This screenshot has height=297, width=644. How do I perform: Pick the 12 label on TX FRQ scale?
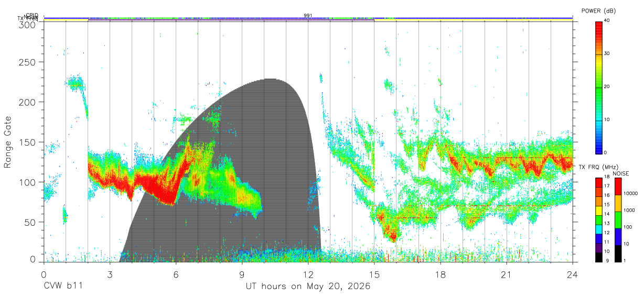[607, 233]
